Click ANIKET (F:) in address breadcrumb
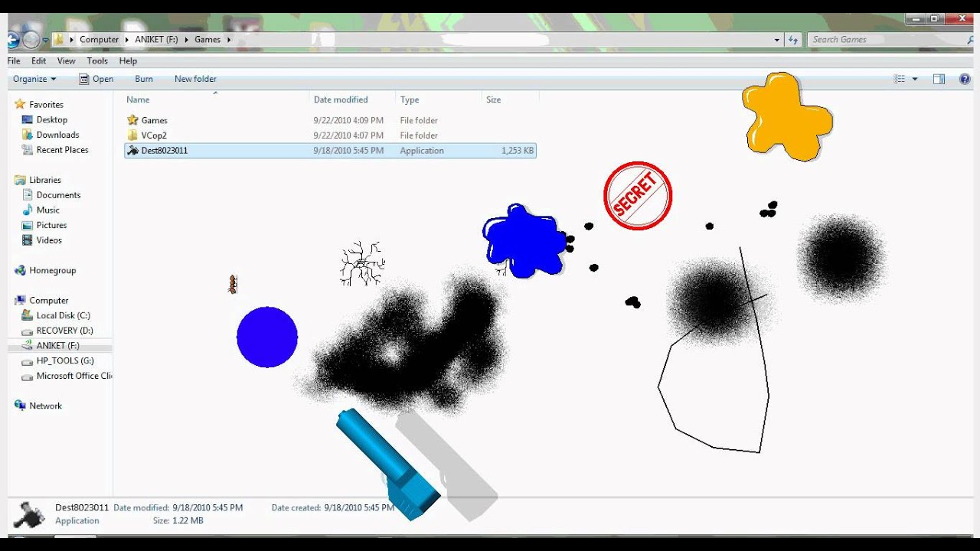The width and height of the screenshot is (980, 551). [x=156, y=40]
